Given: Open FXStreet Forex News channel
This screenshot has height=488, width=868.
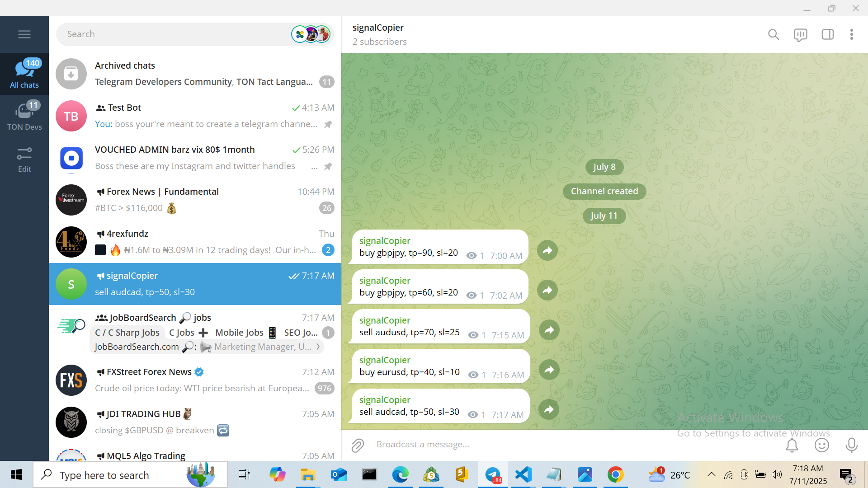Looking at the screenshot, I should pos(195,380).
